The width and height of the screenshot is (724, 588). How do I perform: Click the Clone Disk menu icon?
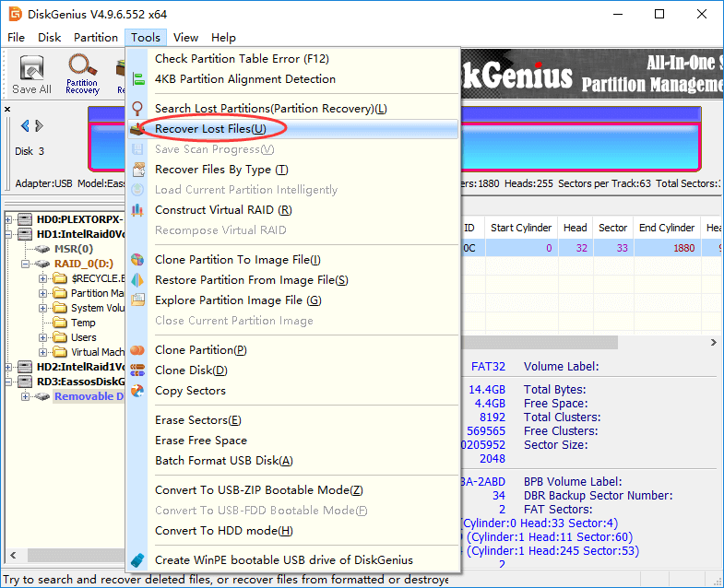138,370
